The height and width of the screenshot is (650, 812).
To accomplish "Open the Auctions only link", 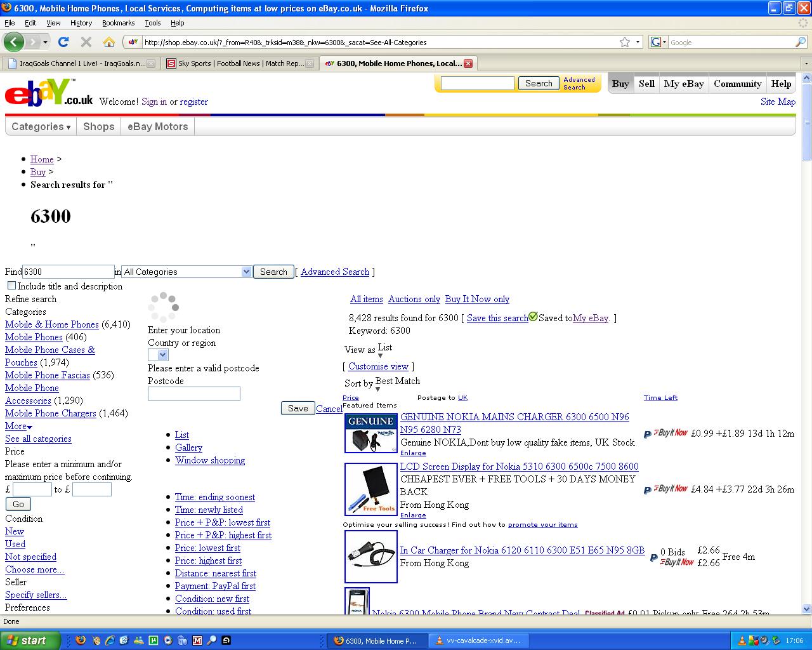I will pyautogui.click(x=414, y=299).
